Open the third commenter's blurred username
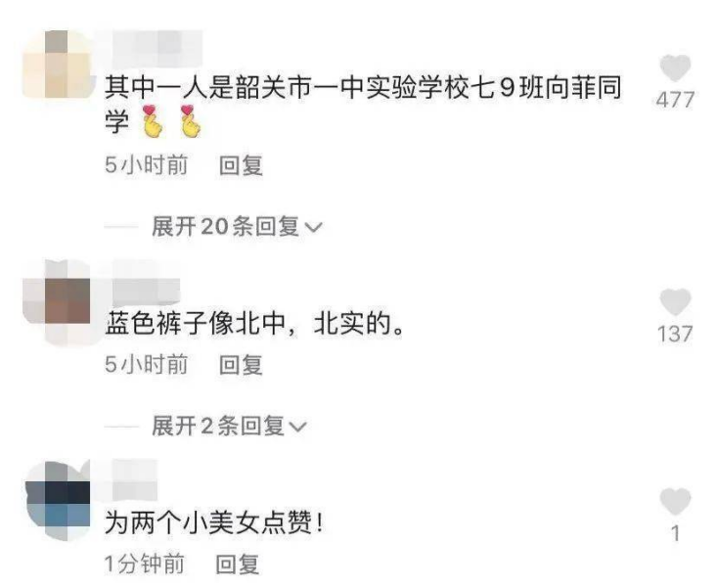The height and width of the screenshot is (588, 717). point(135,480)
